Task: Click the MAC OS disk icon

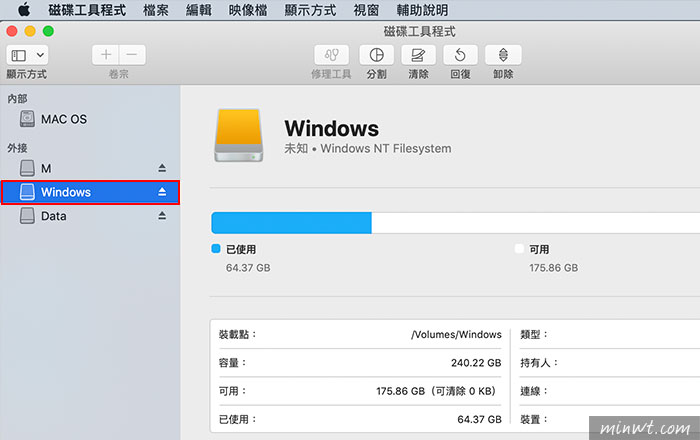Action: point(27,119)
